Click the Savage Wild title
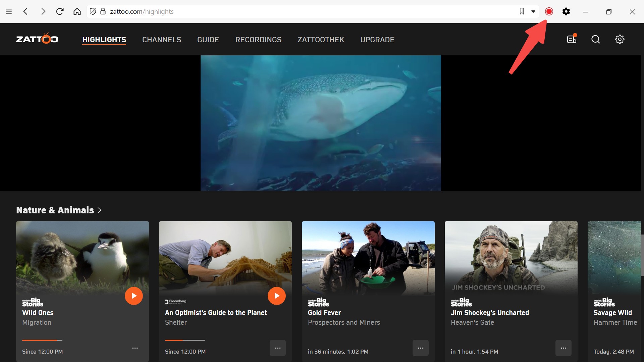Screen dimensions: 644x362 [613, 313]
